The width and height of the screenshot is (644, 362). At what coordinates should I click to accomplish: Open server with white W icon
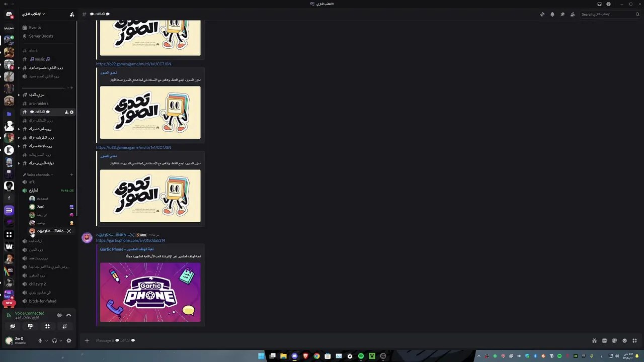tap(9, 246)
